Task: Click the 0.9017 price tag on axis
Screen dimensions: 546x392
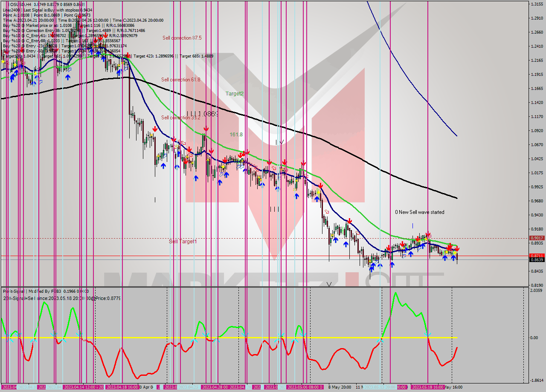Action: tap(537, 238)
